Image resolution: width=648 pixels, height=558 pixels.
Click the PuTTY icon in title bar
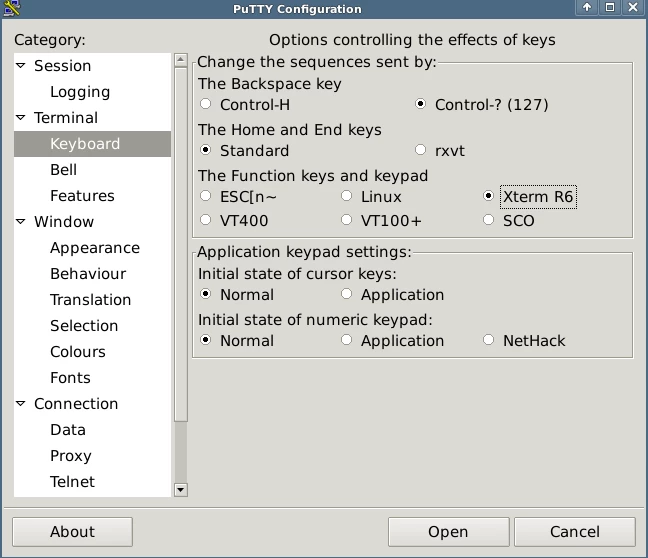[11, 8]
